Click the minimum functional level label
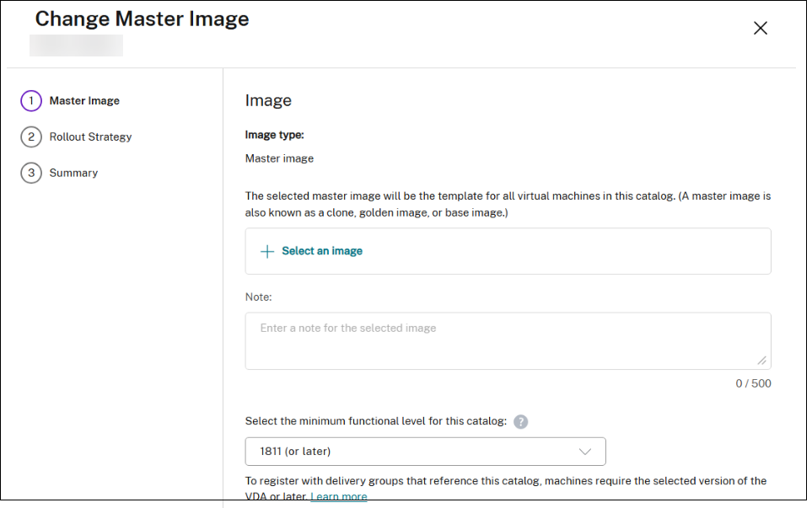 (375, 422)
